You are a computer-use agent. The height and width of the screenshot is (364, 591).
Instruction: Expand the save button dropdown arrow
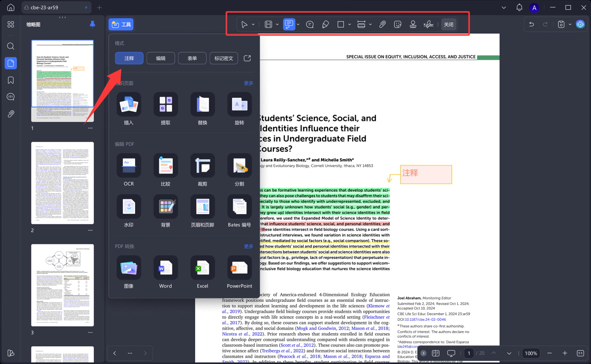click(x=570, y=24)
